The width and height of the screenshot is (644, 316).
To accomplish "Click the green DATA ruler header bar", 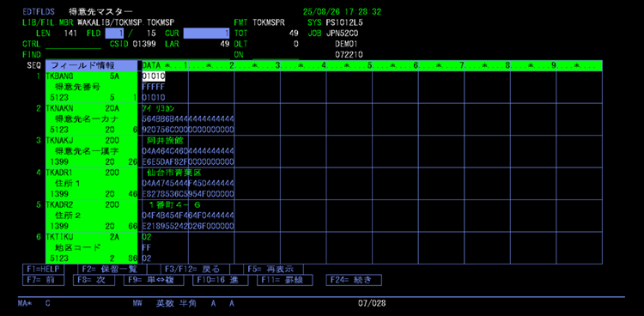I will (372, 65).
